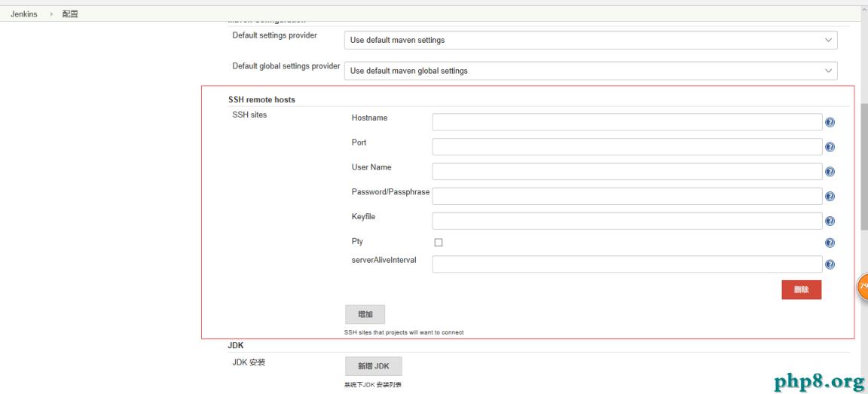
Task: Select the 'SSH sites that projects will want to connect' text
Action: click(404, 332)
